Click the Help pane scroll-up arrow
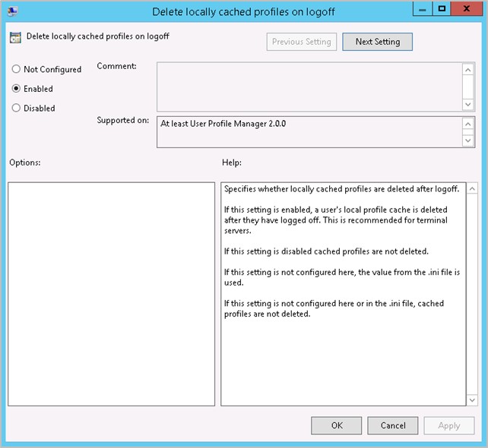The image size is (488, 448). click(472, 188)
